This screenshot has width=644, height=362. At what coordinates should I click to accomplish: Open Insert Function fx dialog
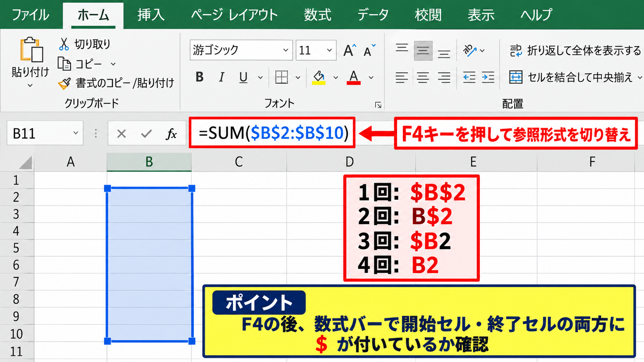171,134
